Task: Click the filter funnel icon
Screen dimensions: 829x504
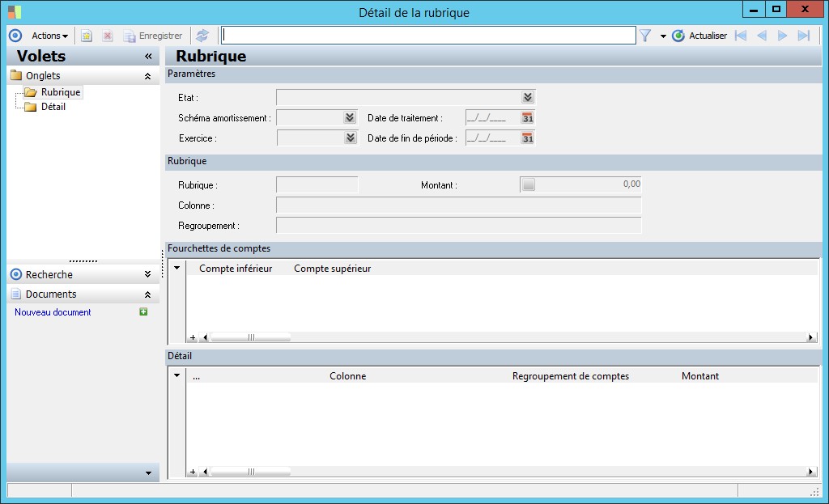Action: [645, 36]
